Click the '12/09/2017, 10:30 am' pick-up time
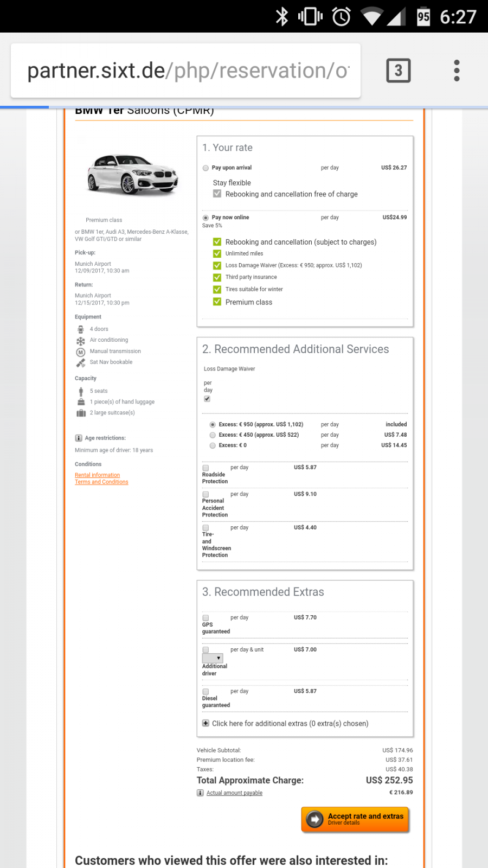The height and width of the screenshot is (868, 488). click(102, 271)
